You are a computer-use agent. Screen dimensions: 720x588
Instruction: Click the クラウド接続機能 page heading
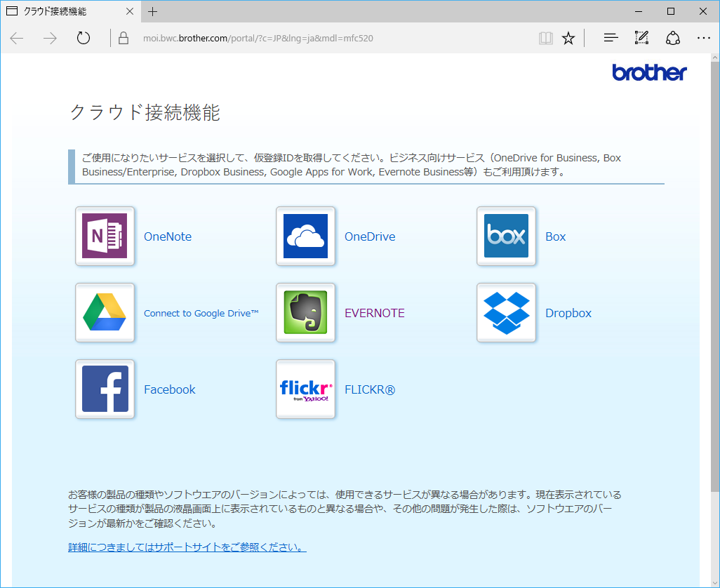point(145,112)
